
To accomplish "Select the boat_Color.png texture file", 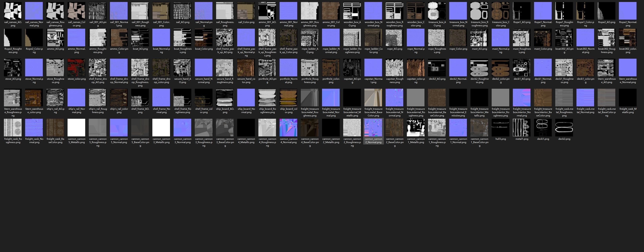I will tap(204, 37).
